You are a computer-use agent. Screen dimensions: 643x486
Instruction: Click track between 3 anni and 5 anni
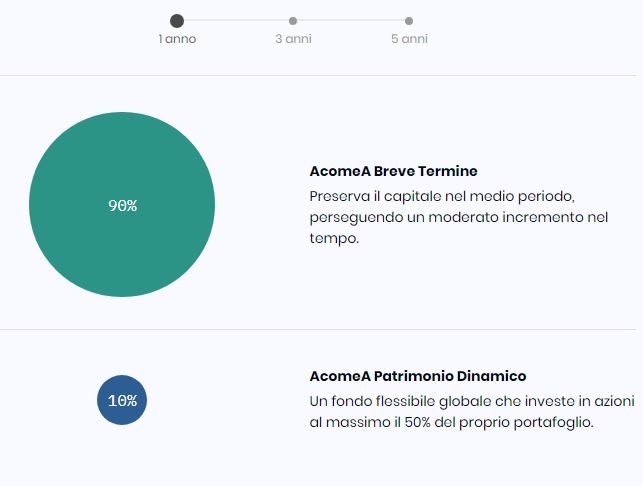pyautogui.click(x=351, y=20)
